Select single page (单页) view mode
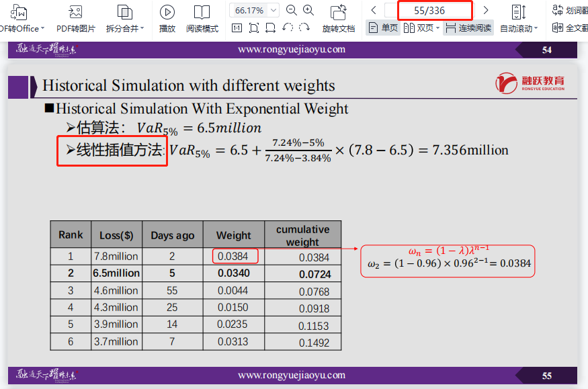Viewport: 588px width, 389px height. (382, 28)
